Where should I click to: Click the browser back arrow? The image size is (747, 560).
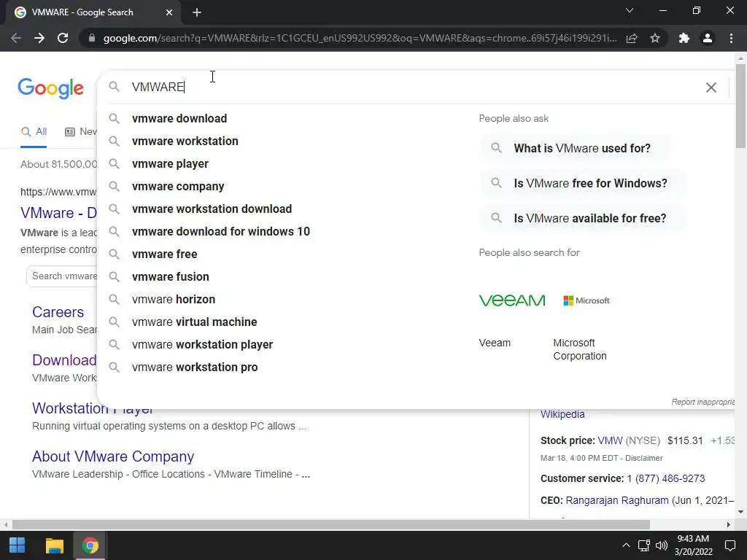coord(16,38)
